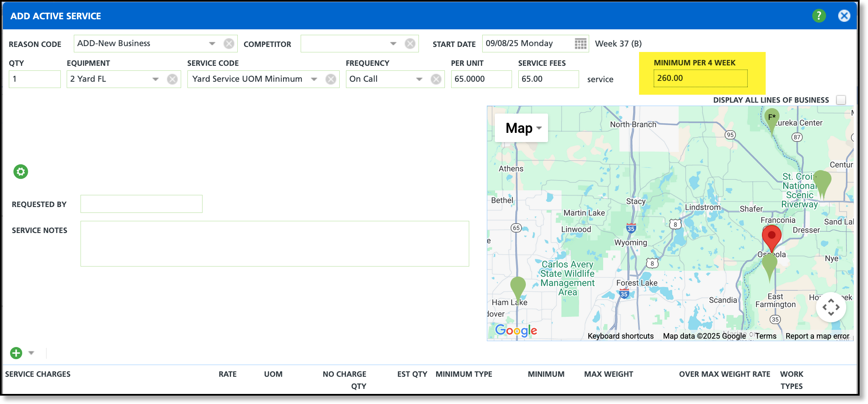Clear the Service Code selection

pyautogui.click(x=331, y=79)
